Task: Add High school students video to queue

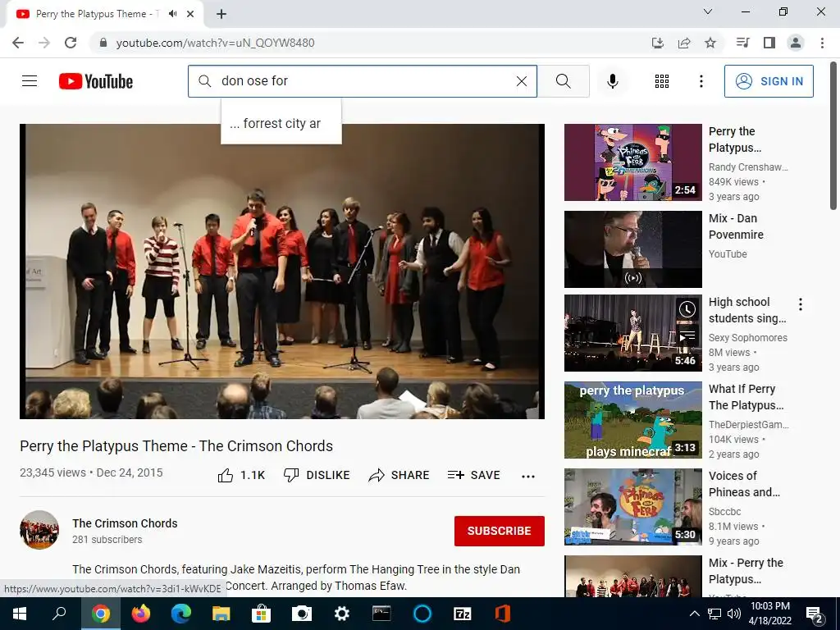Action: (x=687, y=336)
